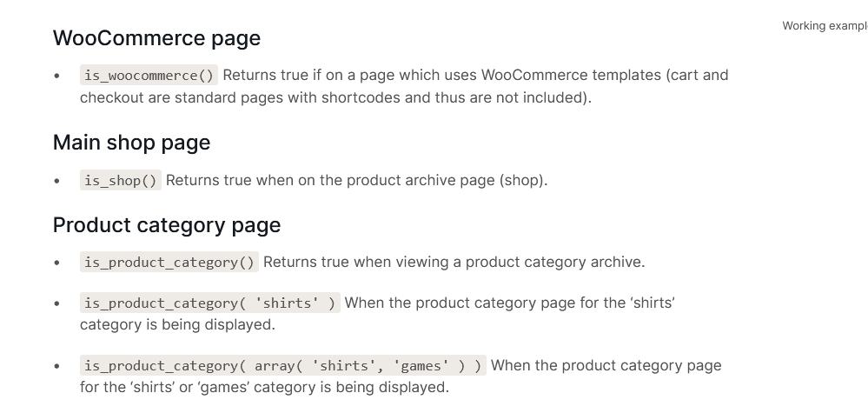The image size is (868, 413).
Task: Click the 'category is being displayed.' line
Action: click(x=178, y=324)
